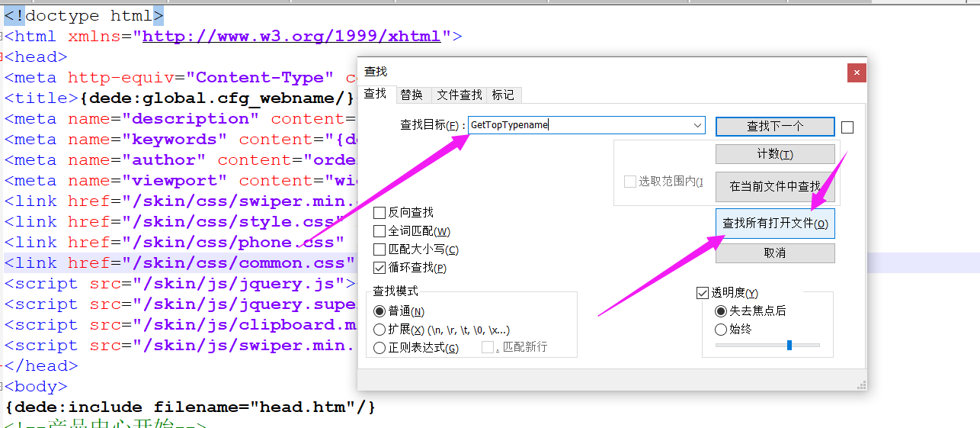Tick the checkbox beside 查找下一个 button

[x=847, y=127]
